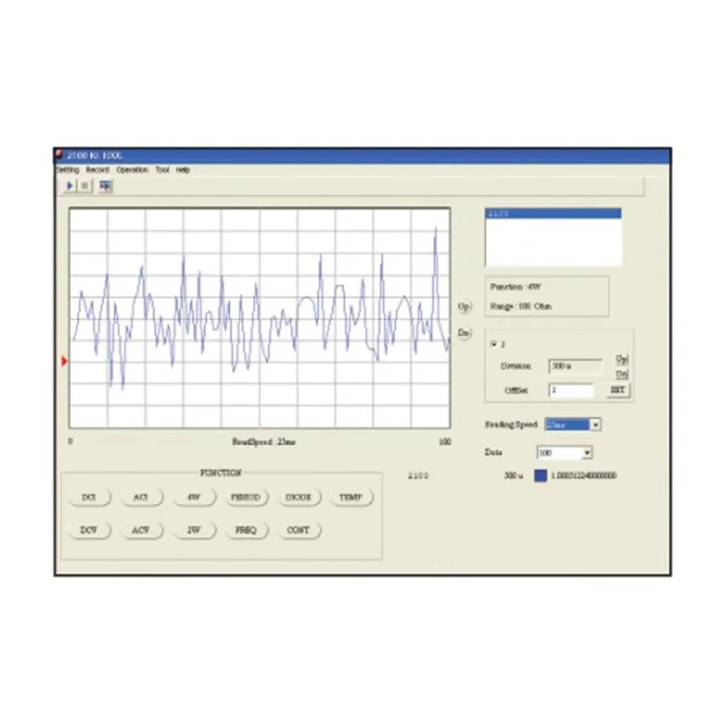728x728 pixels.
Task: Increase division with the small Up button
Action: point(622,359)
